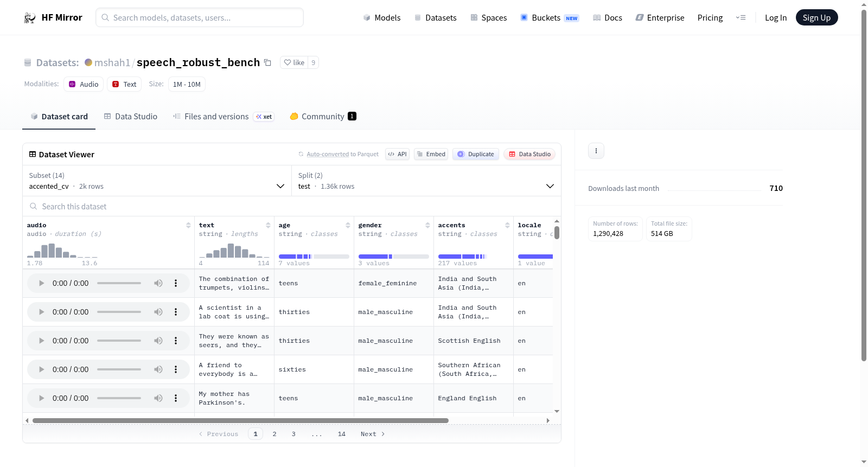Sort the age column
868x467 pixels.
(x=348, y=225)
